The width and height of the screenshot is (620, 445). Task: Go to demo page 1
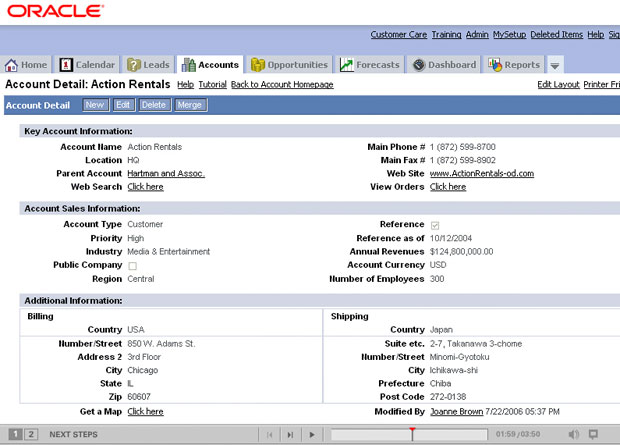click(x=15, y=434)
